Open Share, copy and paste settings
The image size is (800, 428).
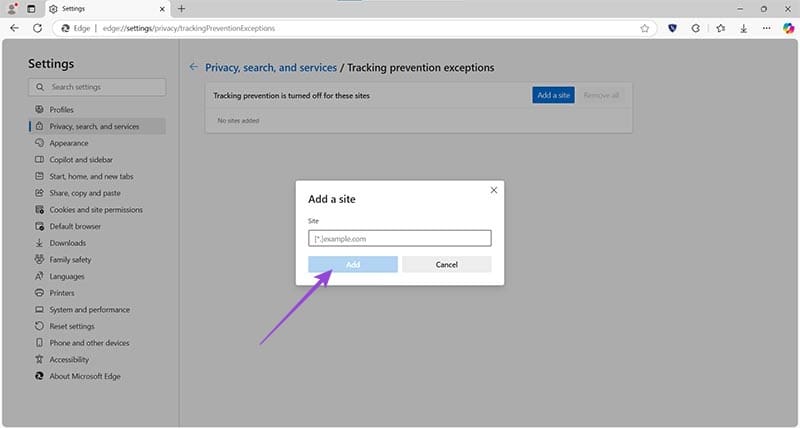pos(85,193)
